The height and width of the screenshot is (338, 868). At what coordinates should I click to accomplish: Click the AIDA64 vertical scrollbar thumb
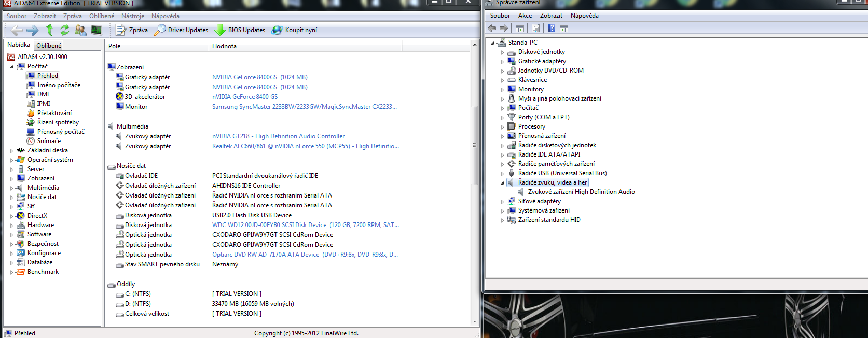pyautogui.click(x=474, y=145)
